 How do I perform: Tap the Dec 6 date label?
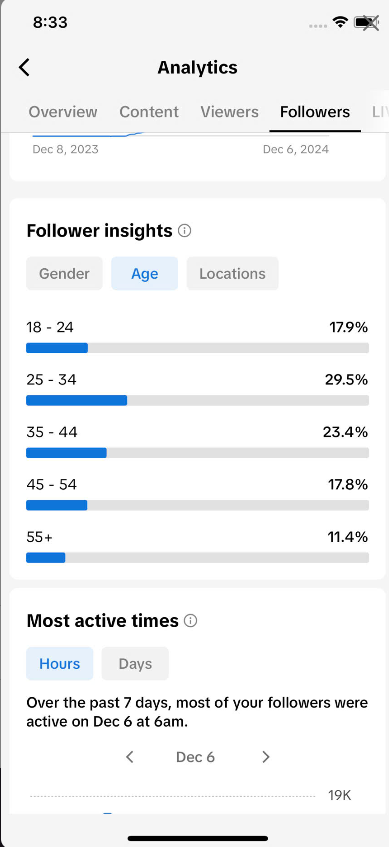click(x=196, y=757)
